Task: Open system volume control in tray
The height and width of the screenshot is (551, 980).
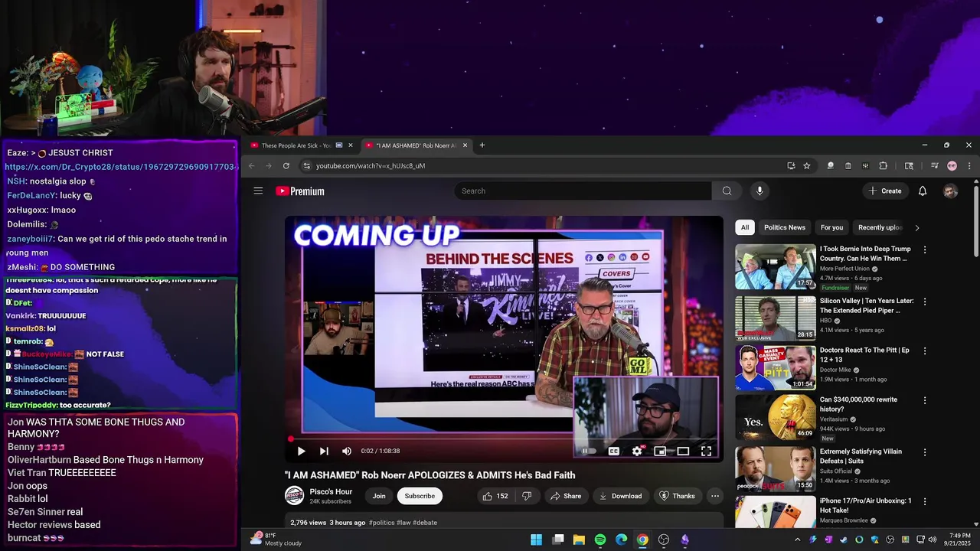Action: (933, 540)
